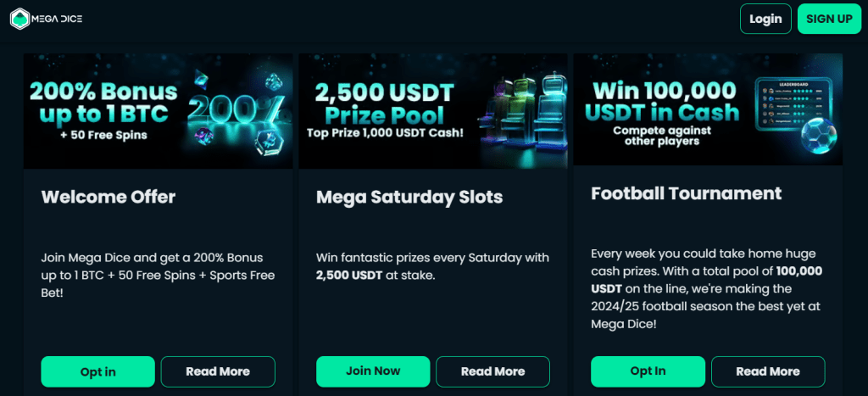Read more about the Football Tournament
Screen dimensions: 868x396
(768, 371)
